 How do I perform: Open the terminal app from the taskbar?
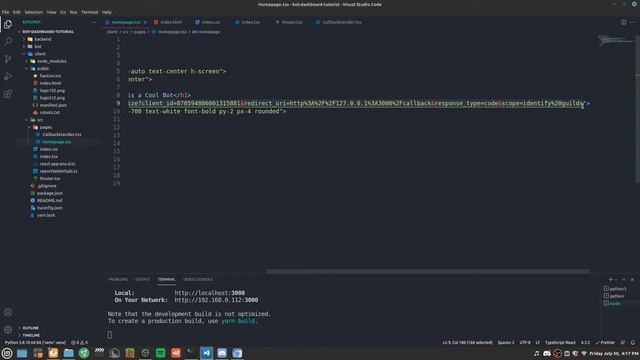pos(191,353)
